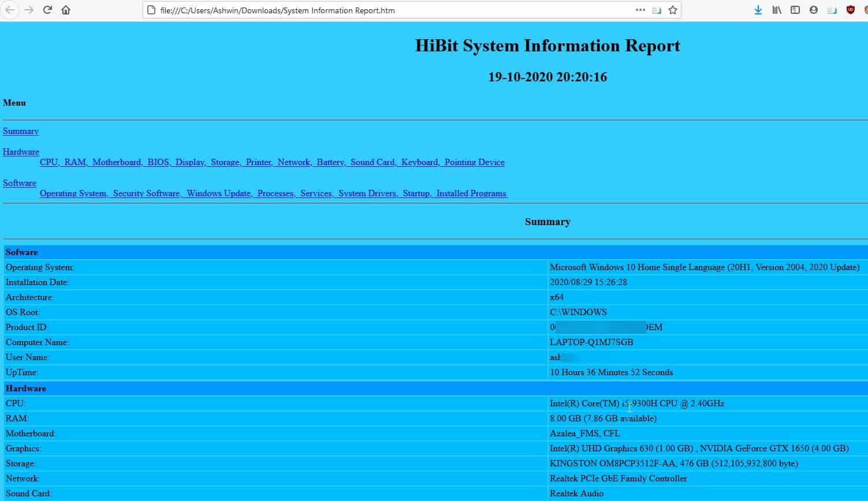Open the Windows Update link
The width and height of the screenshot is (868, 501).
click(218, 193)
